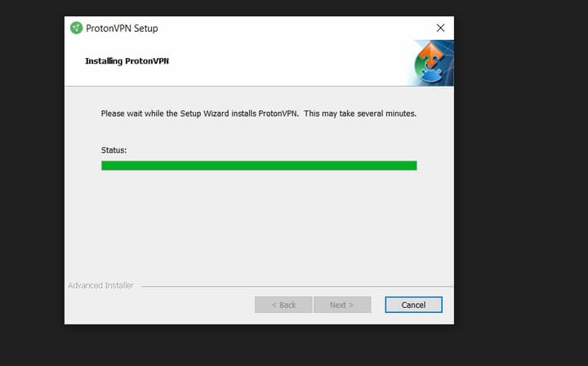Screen dimensions: 588x366
Task: Click the disabled Next > button
Action: coord(342,305)
